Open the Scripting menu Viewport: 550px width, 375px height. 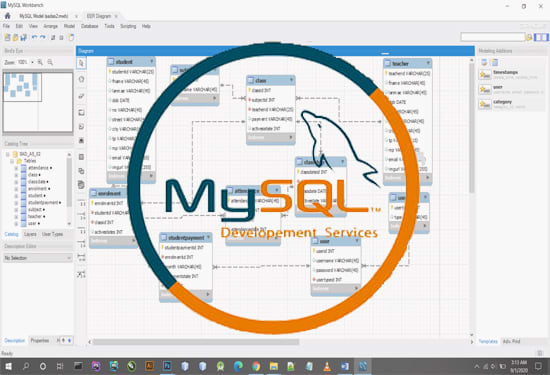tap(128, 26)
